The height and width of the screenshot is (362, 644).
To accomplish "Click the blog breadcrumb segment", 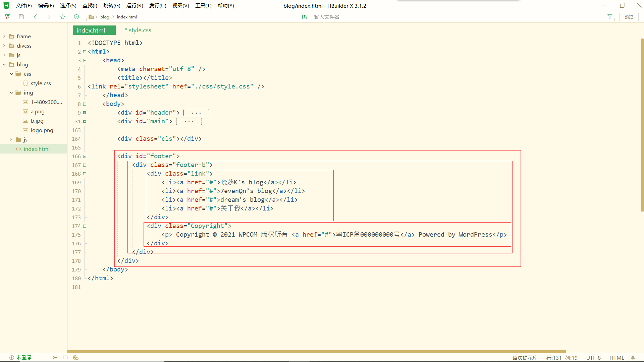I will point(105,17).
